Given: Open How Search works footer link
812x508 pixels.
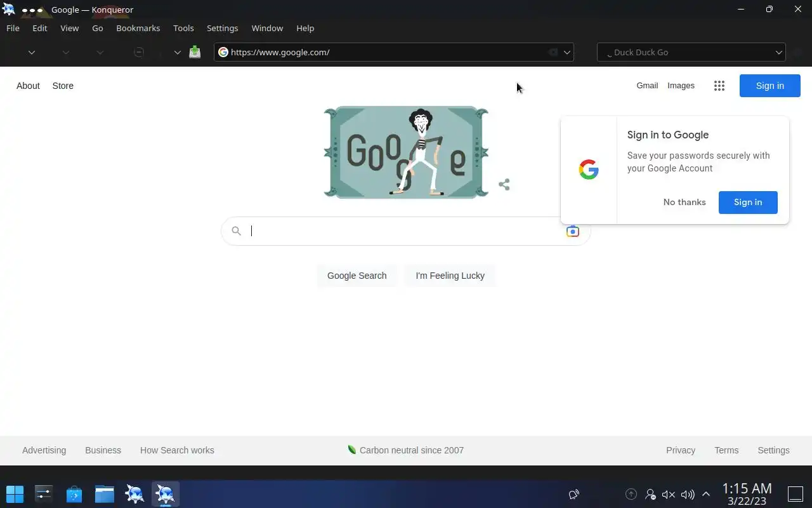Looking at the screenshot, I should click(x=177, y=450).
